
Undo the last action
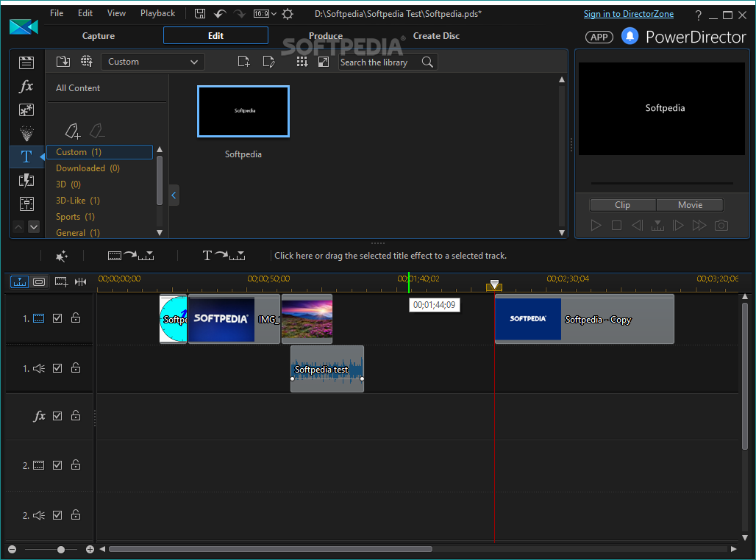pyautogui.click(x=220, y=13)
